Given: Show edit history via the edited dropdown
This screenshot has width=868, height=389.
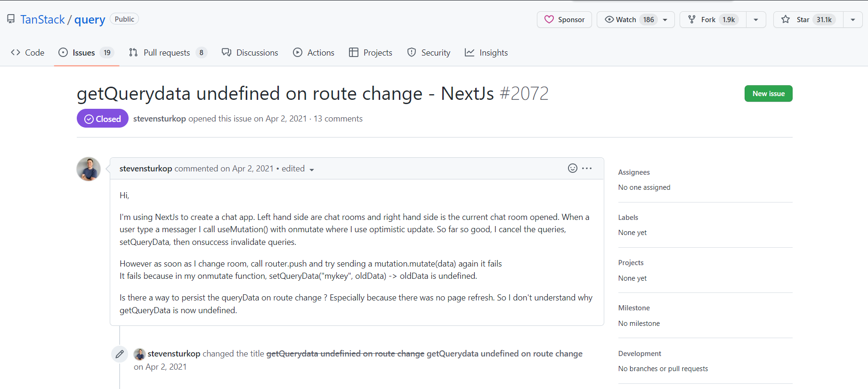Looking at the screenshot, I should pyautogui.click(x=298, y=169).
